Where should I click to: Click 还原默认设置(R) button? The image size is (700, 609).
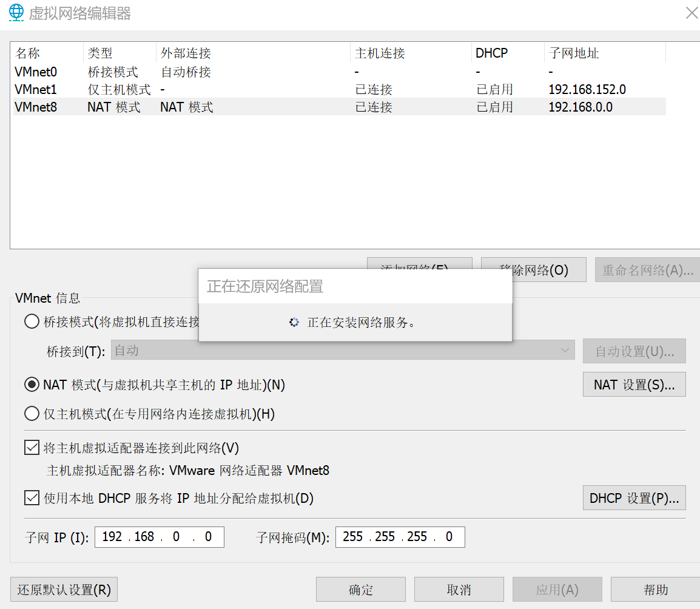(64, 590)
